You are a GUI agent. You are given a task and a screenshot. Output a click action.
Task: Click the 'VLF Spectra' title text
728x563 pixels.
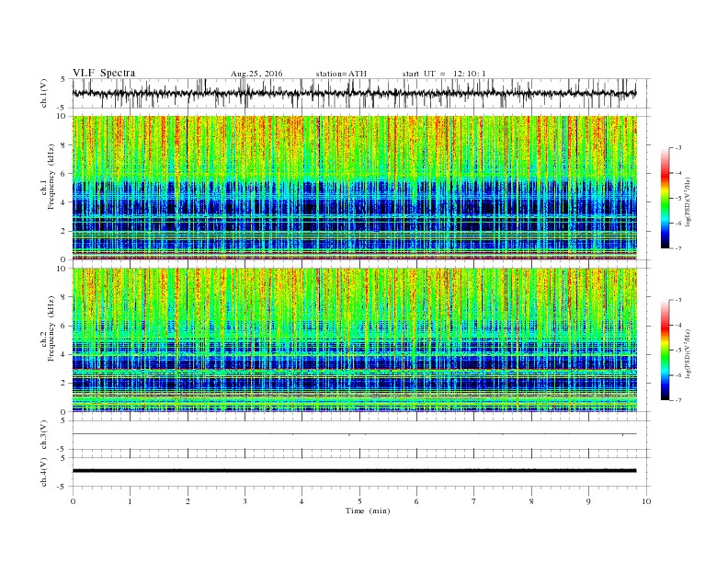tap(104, 73)
